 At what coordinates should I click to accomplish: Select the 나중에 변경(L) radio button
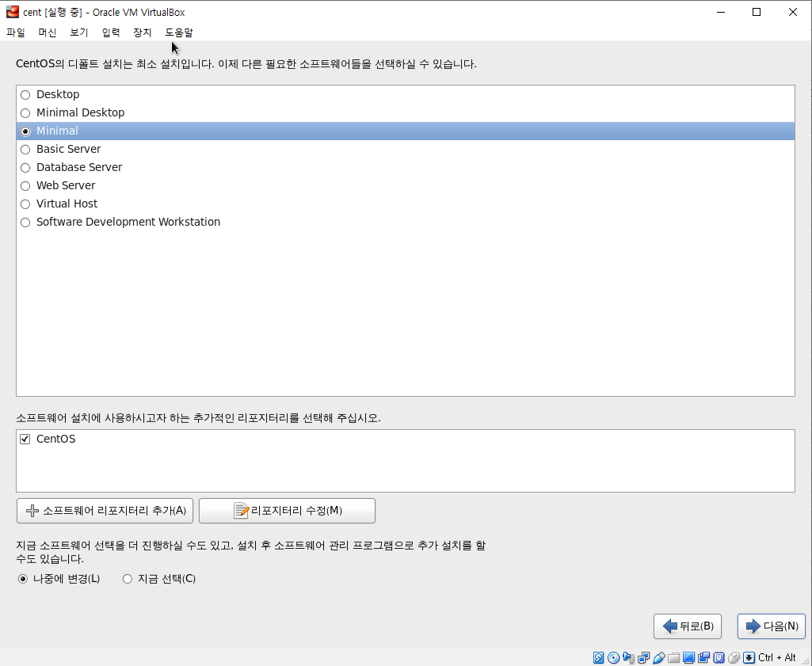pyautogui.click(x=23, y=579)
